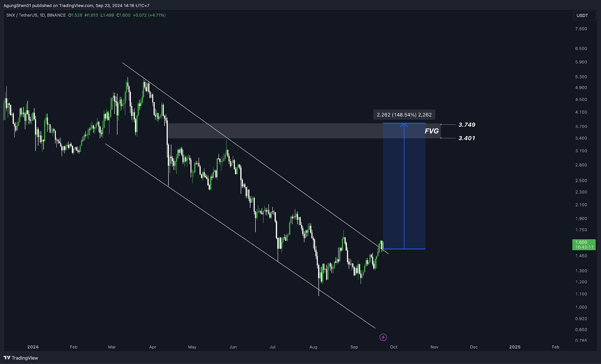
Task: Click the 2025 label on the time axis
Action: tap(515, 347)
